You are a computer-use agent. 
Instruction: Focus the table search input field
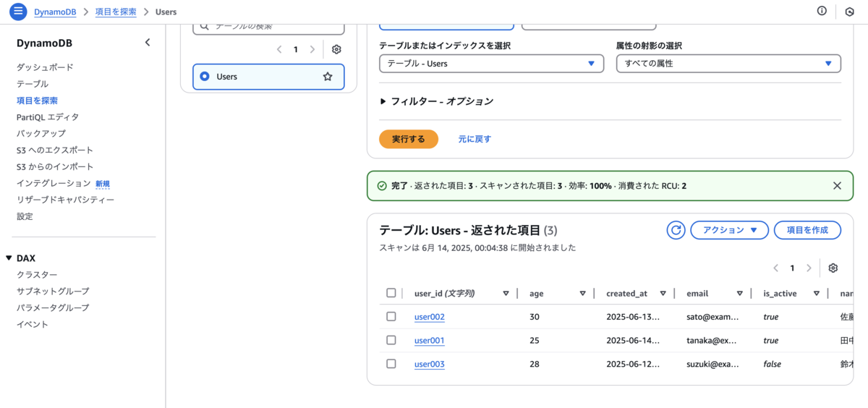point(268,27)
